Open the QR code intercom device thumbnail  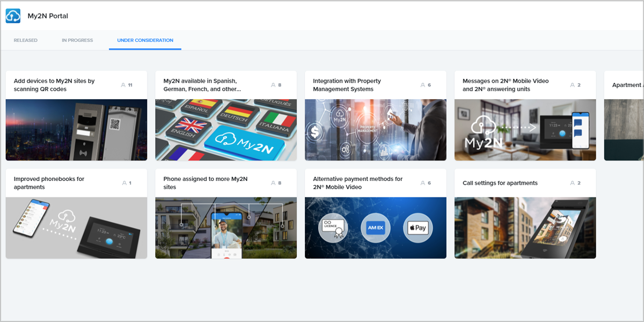coord(76,130)
